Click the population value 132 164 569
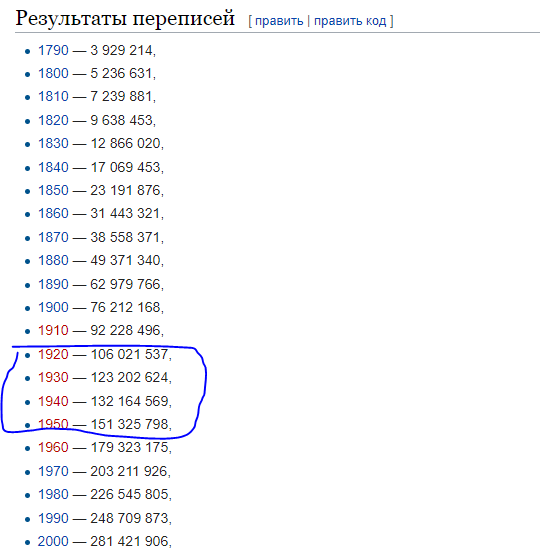 [129, 401]
